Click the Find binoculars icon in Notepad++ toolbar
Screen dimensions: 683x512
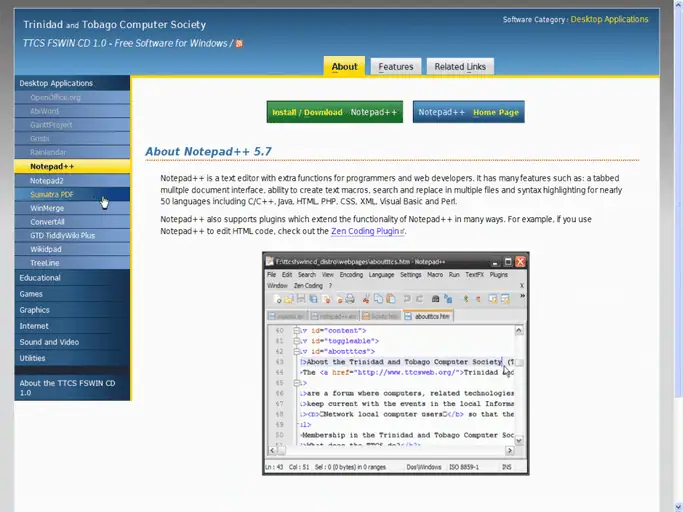(436, 298)
